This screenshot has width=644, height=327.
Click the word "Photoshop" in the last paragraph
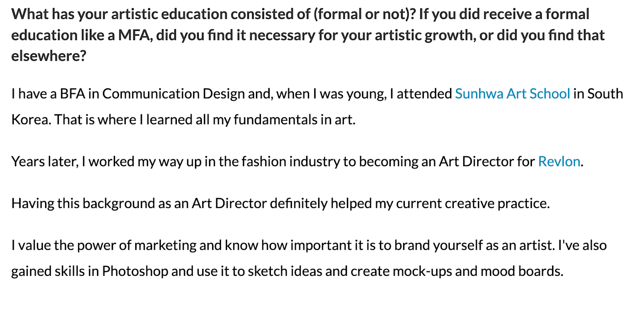pos(135,272)
